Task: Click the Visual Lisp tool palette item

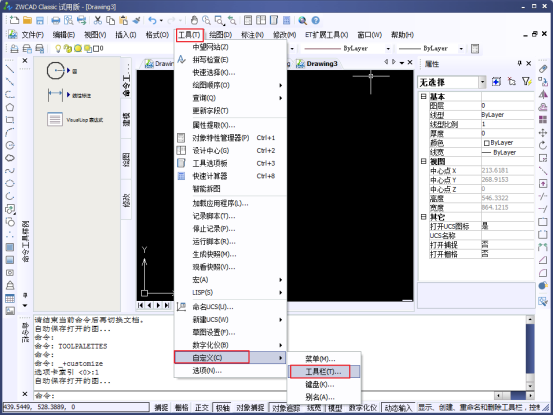Action: [x=75, y=120]
